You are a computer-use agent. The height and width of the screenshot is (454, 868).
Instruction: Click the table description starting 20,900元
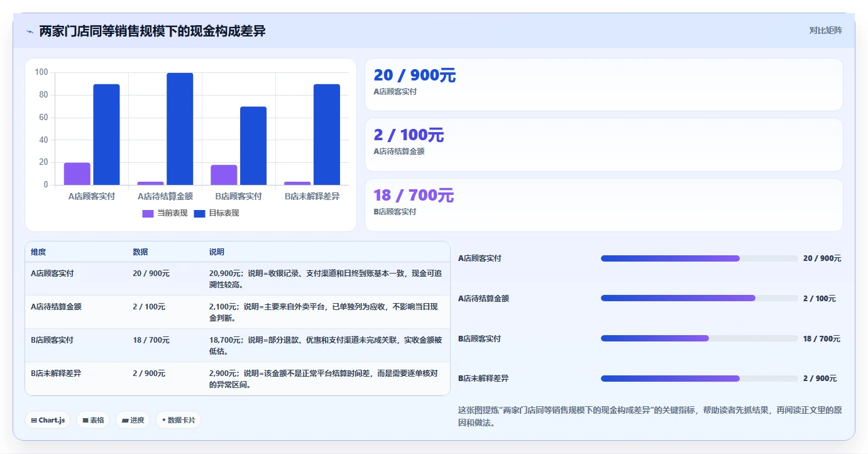coord(326,279)
